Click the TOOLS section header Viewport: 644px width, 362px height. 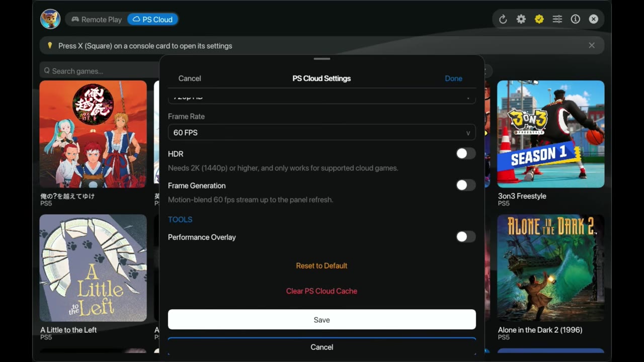coord(180,220)
